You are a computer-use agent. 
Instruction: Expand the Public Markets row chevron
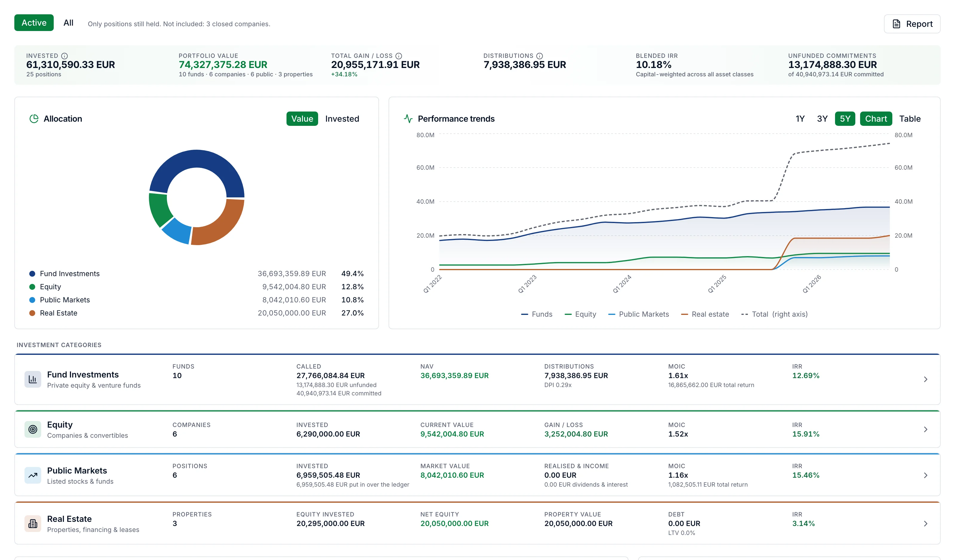925,475
